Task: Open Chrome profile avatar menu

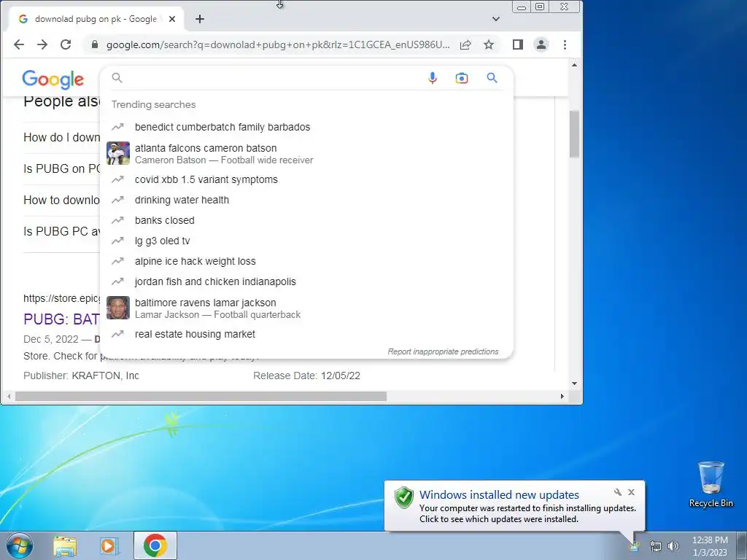Action: (541, 44)
